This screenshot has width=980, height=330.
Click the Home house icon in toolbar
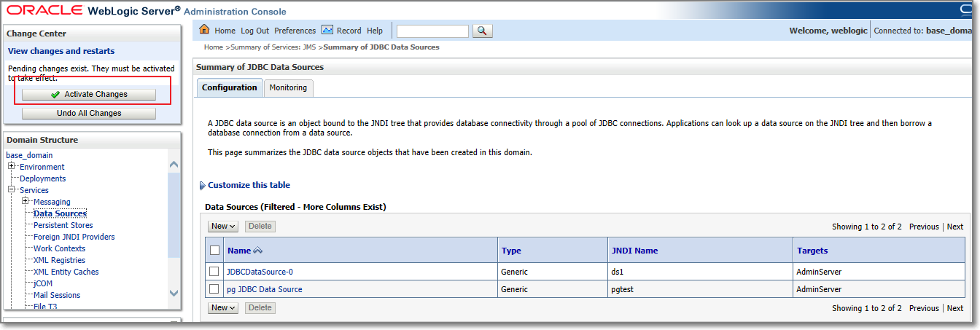204,31
